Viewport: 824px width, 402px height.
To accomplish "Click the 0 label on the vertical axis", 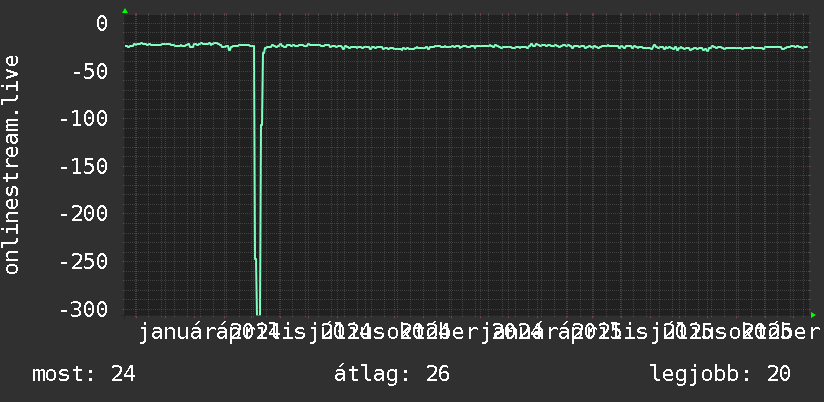I will [102, 24].
